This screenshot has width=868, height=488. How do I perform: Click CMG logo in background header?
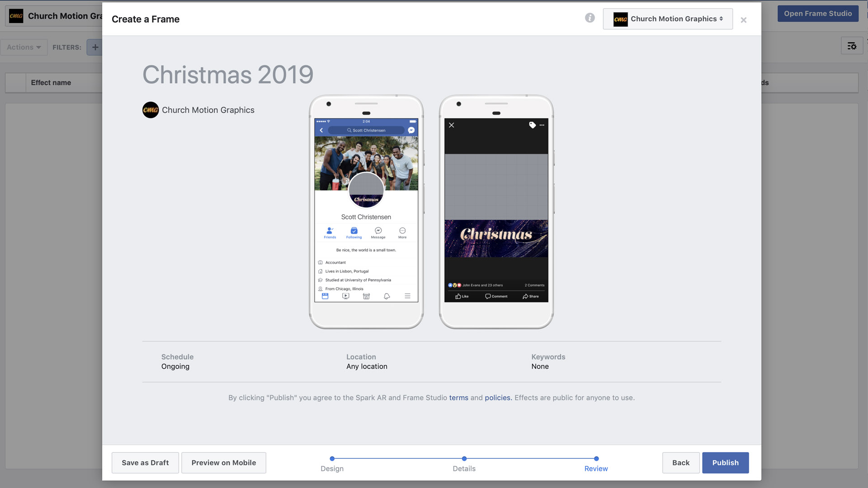(x=16, y=16)
